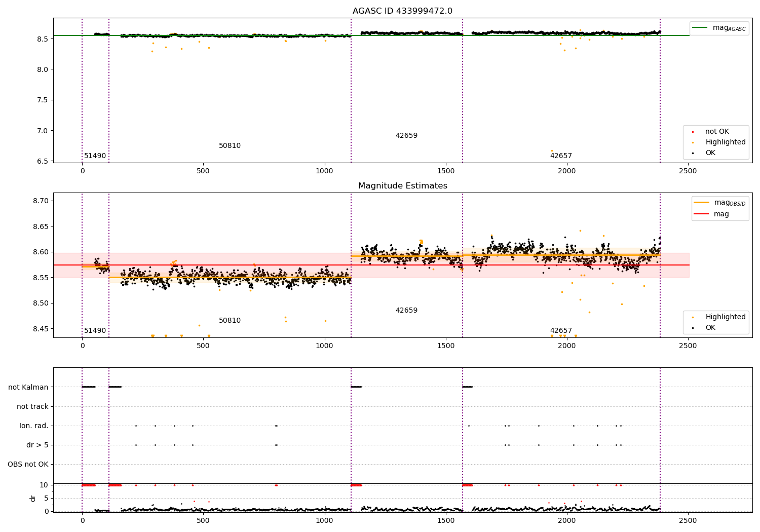This screenshot has width=760, height=532.
Task: Click observation label "50810" in top plot
Action: click(x=230, y=146)
